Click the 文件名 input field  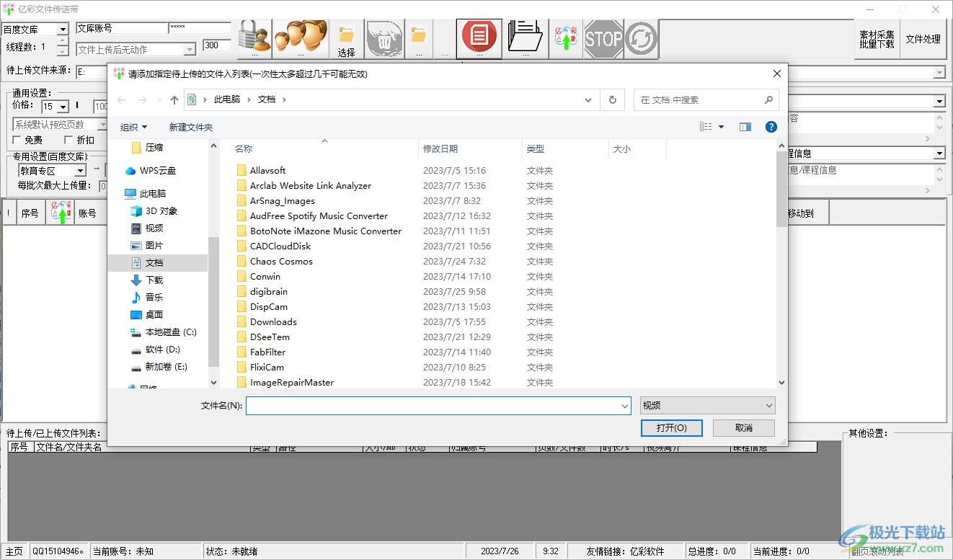433,406
